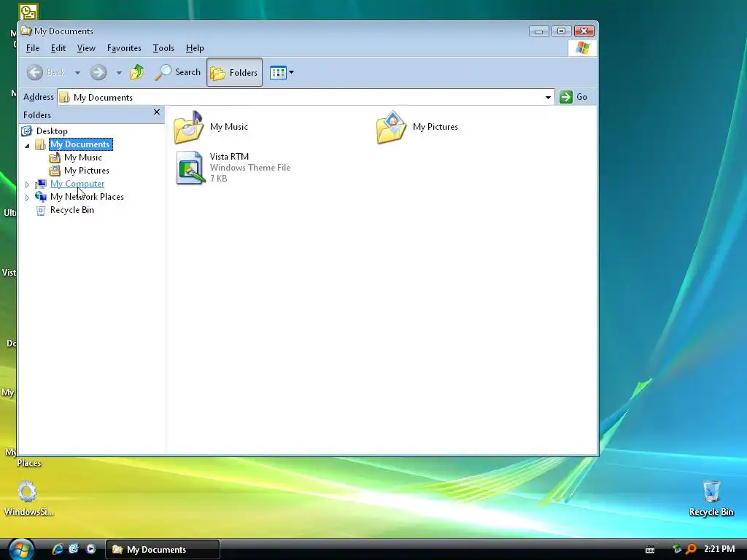
Task: Click the network tray icon
Action: tap(676, 549)
